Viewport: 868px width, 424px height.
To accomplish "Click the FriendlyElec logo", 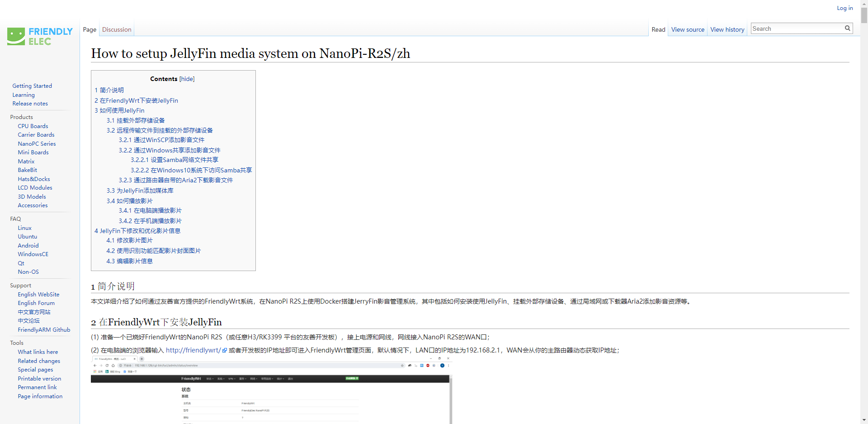I will pyautogui.click(x=40, y=36).
